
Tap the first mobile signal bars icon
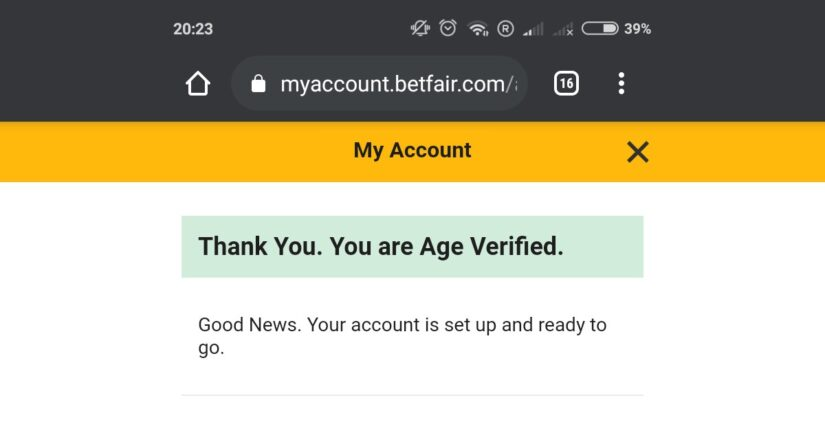coord(533,29)
